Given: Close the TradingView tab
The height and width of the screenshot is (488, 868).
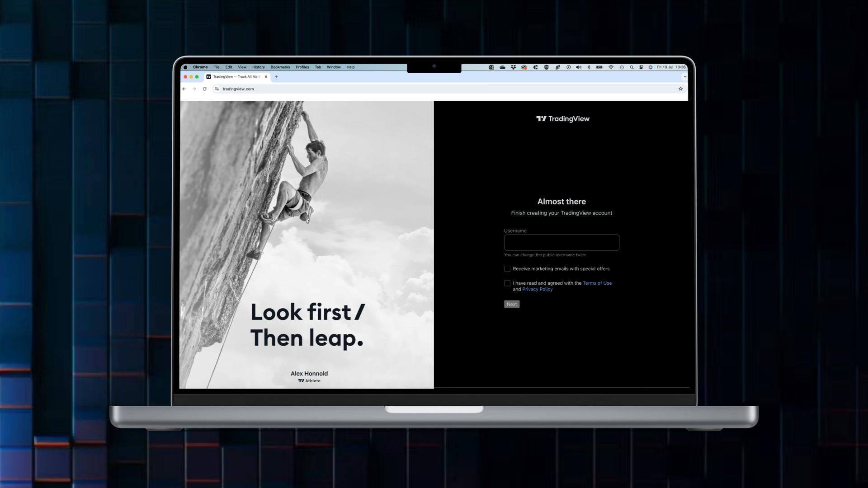Looking at the screenshot, I should click(x=266, y=77).
